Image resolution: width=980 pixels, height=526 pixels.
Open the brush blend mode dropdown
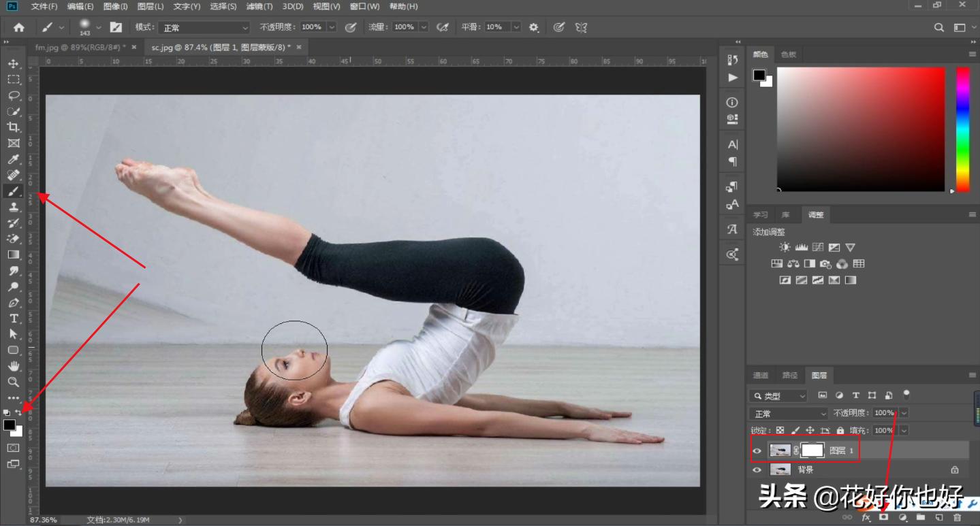[204, 27]
